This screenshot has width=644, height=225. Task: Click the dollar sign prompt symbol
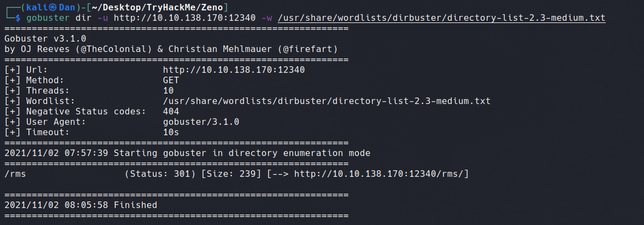(17, 18)
